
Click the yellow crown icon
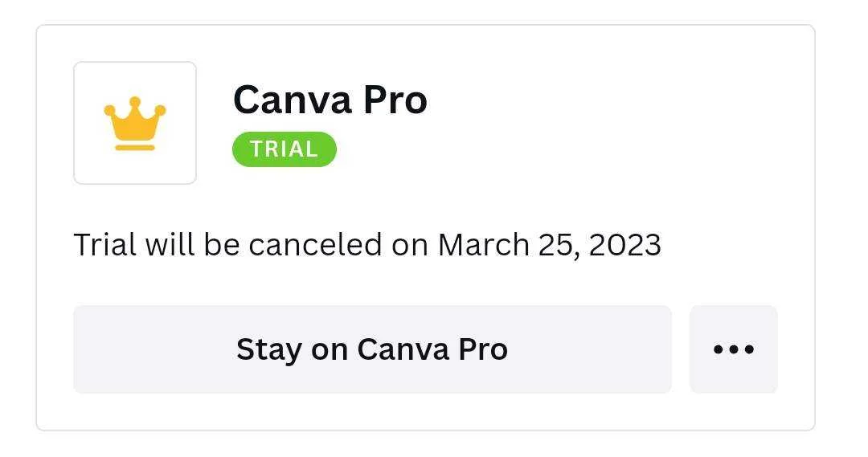point(135,123)
